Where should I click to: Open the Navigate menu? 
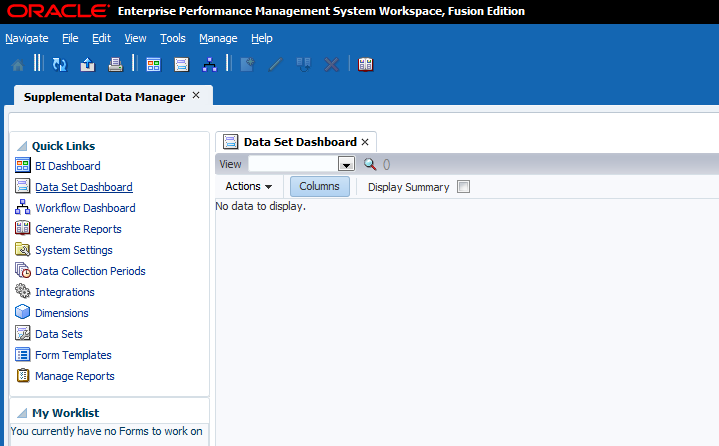[x=27, y=39]
